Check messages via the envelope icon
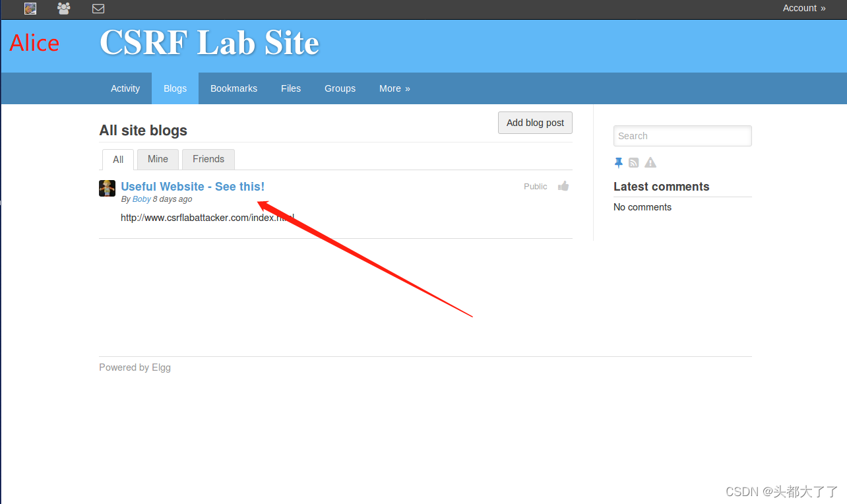 click(x=98, y=9)
